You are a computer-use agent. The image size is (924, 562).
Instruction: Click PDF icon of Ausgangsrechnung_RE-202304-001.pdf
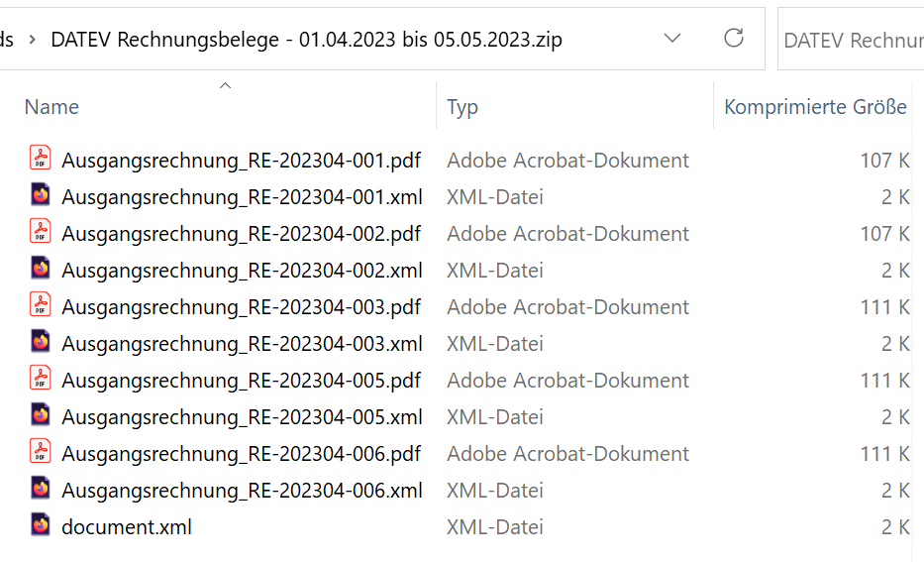point(41,158)
